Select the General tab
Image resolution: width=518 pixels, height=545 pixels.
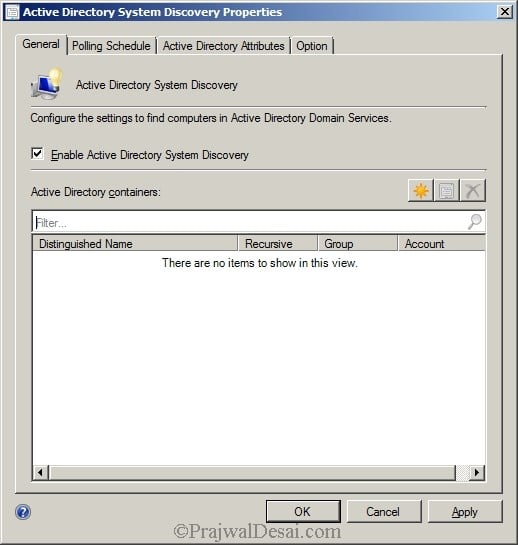(x=41, y=44)
